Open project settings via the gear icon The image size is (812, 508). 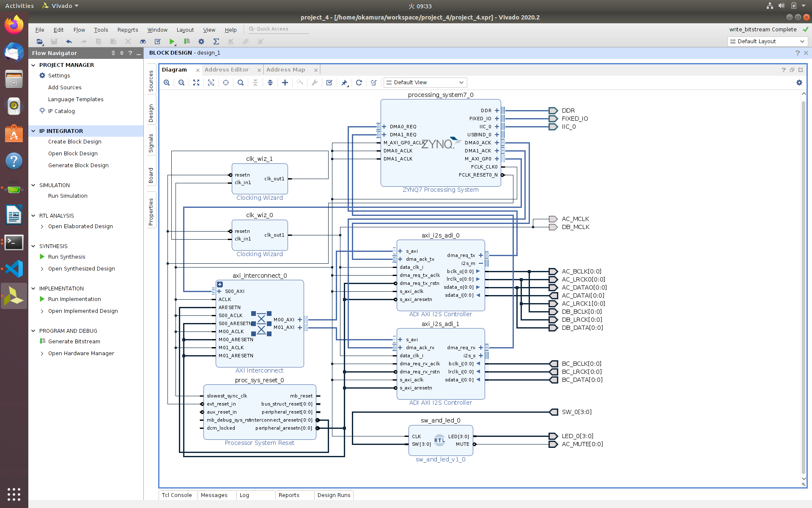point(201,41)
